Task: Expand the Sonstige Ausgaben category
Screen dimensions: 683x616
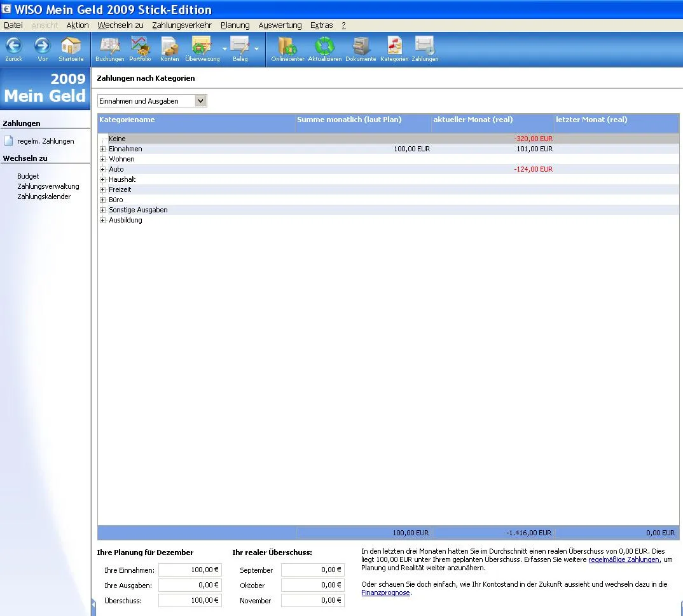Action: 102,210
